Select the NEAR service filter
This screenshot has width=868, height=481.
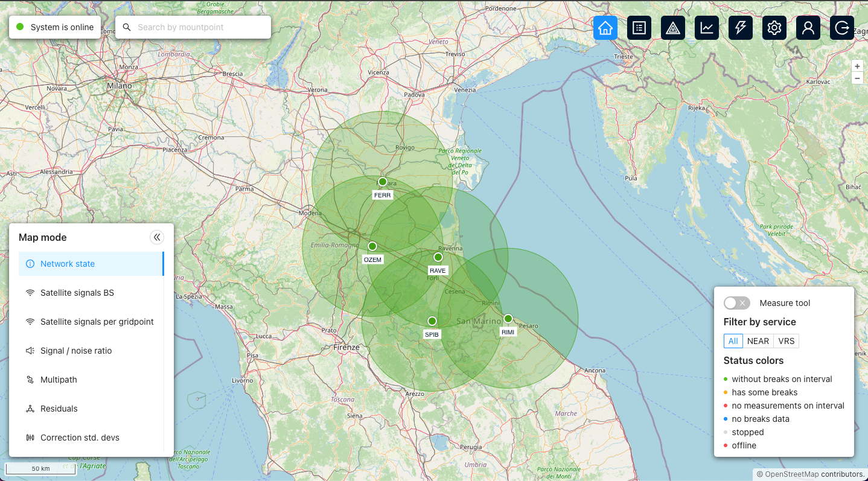(x=758, y=341)
